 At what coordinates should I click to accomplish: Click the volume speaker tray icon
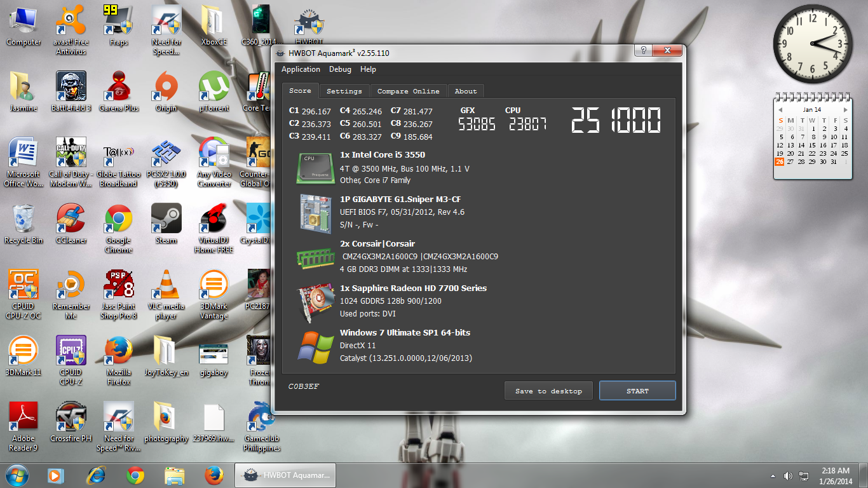[x=788, y=475]
